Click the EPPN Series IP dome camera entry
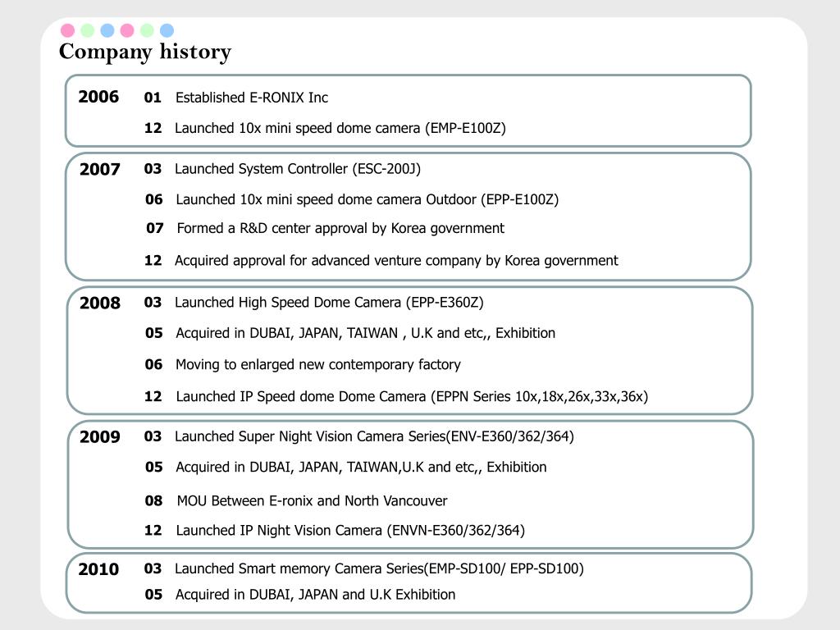This screenshot has width=840, height=630. (x=412, y=396)
